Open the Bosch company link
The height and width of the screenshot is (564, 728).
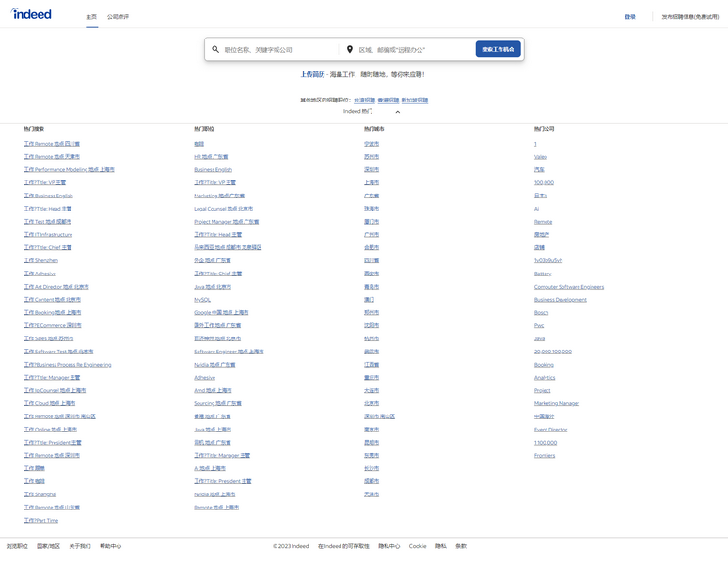(541, 313)
